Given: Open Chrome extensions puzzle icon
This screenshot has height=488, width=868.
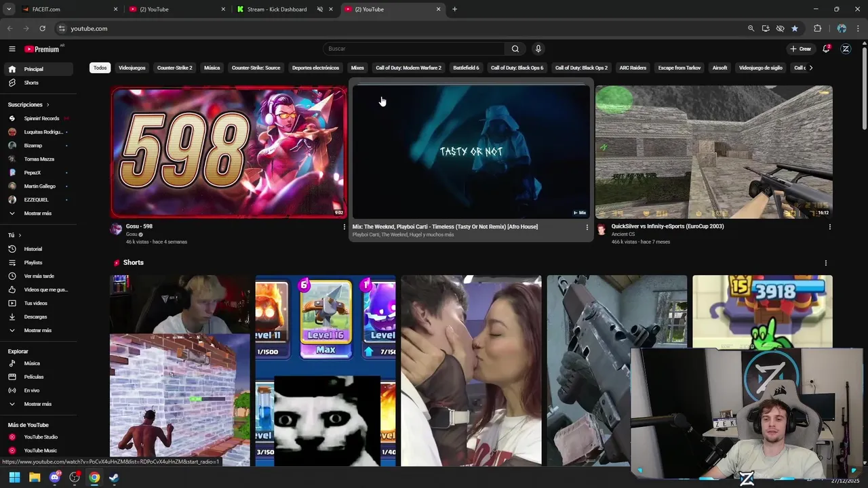Looking at the screenshot, I should [817, 28].
